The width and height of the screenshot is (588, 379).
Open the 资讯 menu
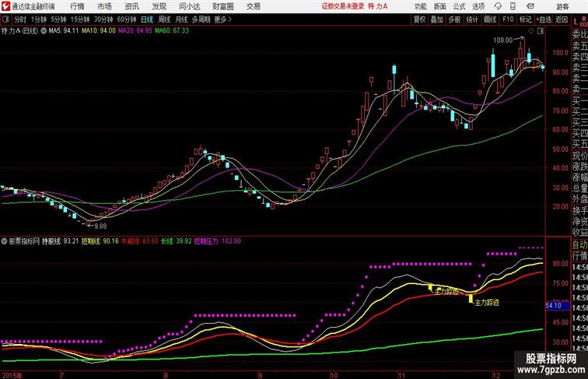tap(132, 6)
